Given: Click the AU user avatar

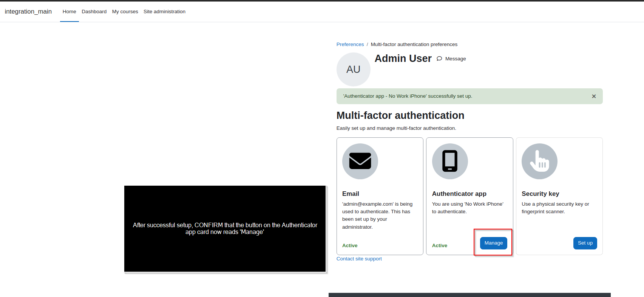Looking at the screenshot, I should (x=354, y=69).
